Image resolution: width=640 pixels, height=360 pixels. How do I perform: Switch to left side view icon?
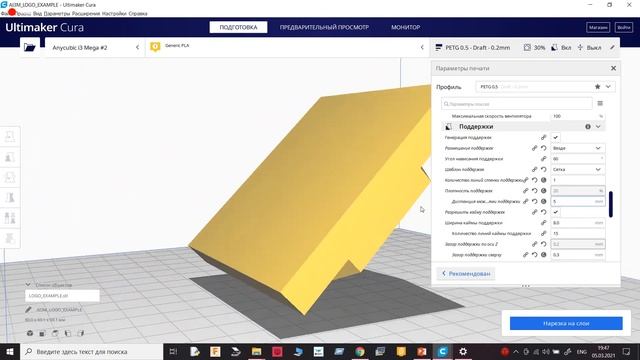pos(68,333)
